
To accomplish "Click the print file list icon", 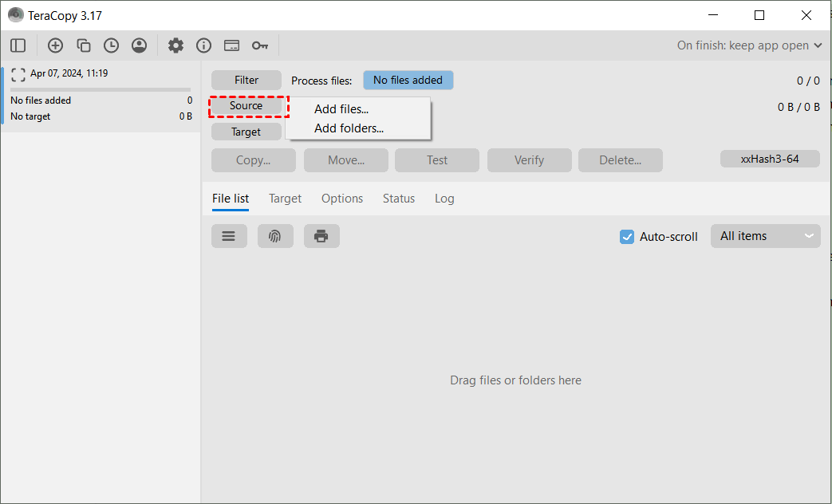I will pyautogui.click(x=321, y=236).
